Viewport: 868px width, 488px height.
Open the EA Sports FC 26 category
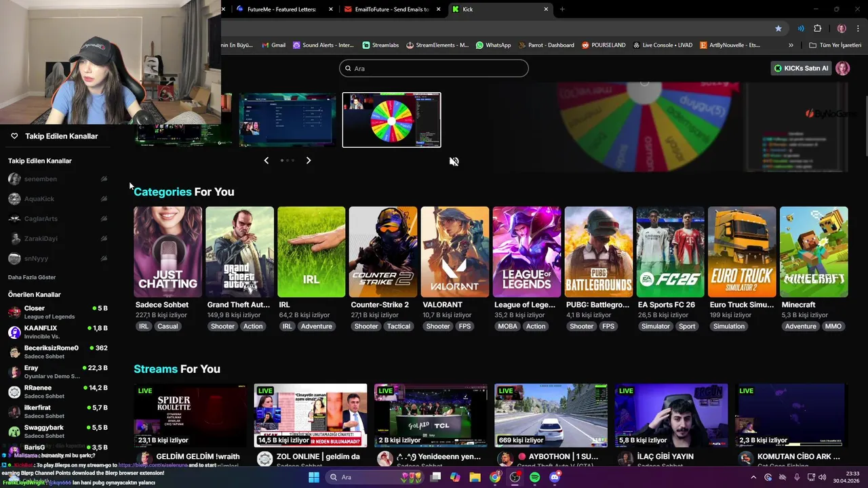tap(670, 252)
